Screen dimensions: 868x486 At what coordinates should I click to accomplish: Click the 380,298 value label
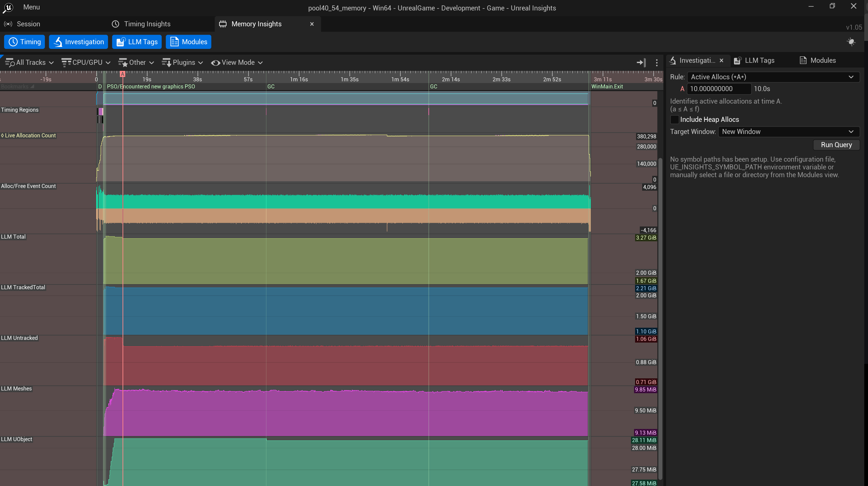point(647,136)
